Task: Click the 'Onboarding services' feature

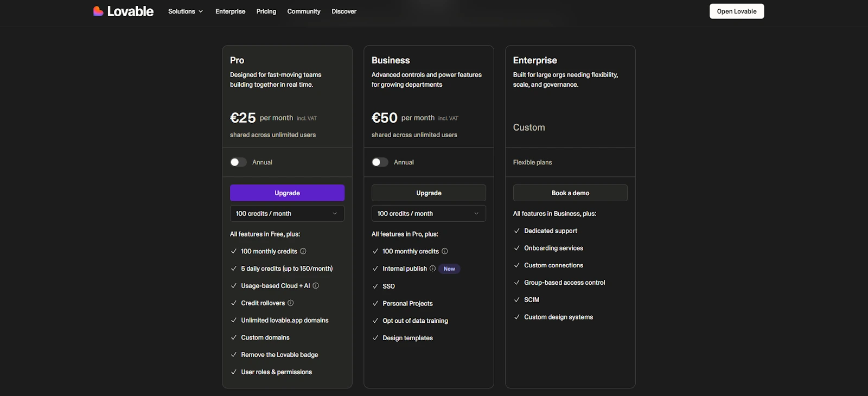Action: 553,248
